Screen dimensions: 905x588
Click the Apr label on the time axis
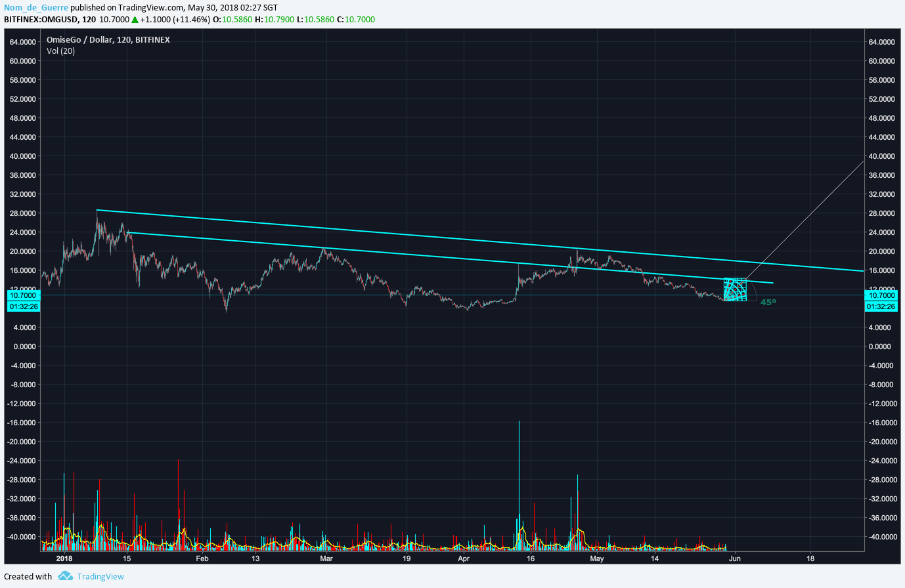click(464, 558)
